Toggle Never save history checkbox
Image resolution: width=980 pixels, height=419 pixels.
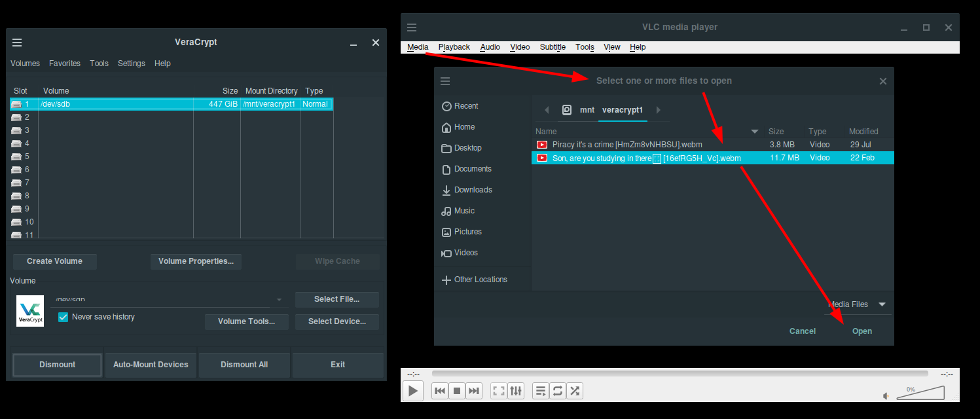(64, 317)
